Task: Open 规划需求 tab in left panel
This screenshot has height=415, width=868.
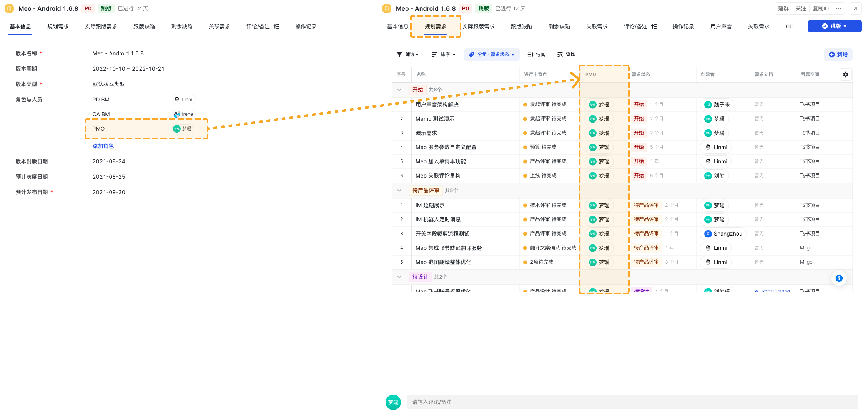Action: 58,27
